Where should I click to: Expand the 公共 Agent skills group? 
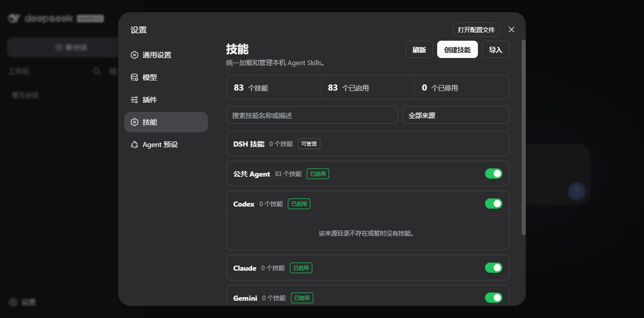pos(368,174)
